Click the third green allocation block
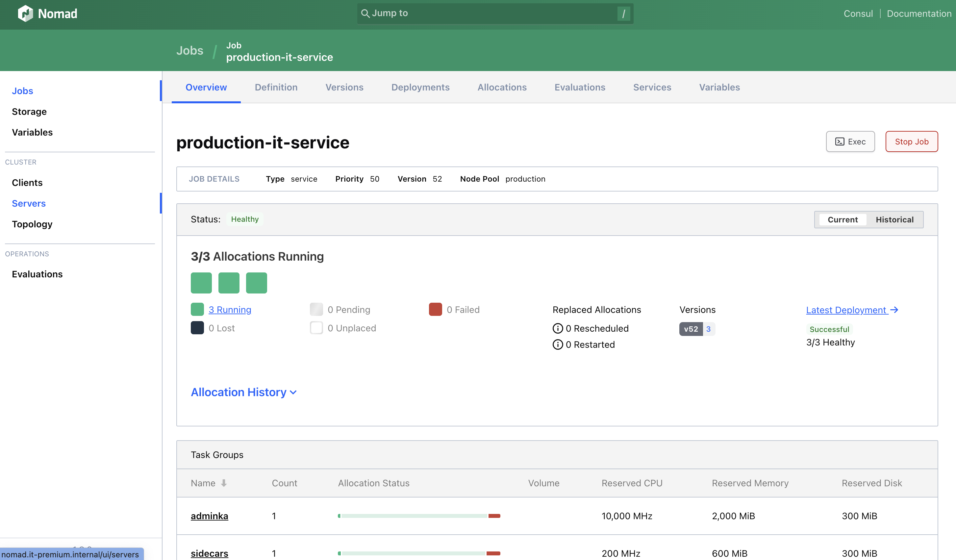This screenshot has width=956, height=560. [257, 283]
